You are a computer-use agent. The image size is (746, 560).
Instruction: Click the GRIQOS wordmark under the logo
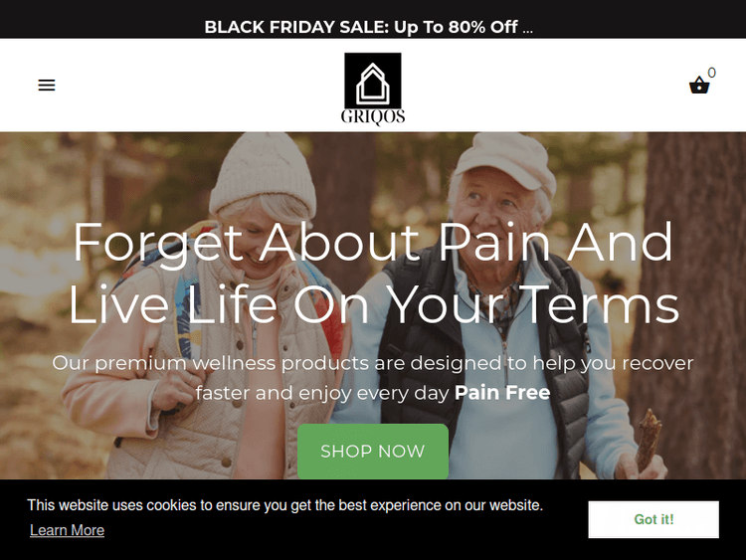[x=373, y=117]
